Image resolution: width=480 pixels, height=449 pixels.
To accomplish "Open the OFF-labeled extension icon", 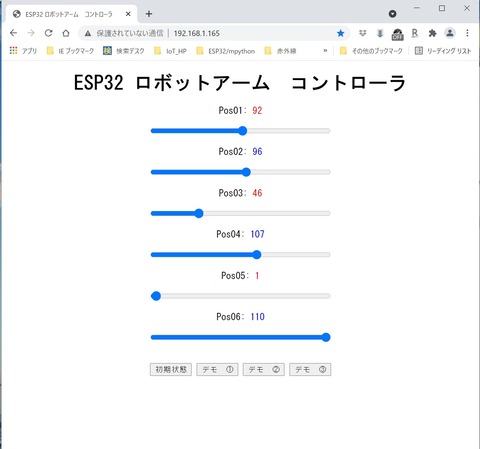I will 397,34.
